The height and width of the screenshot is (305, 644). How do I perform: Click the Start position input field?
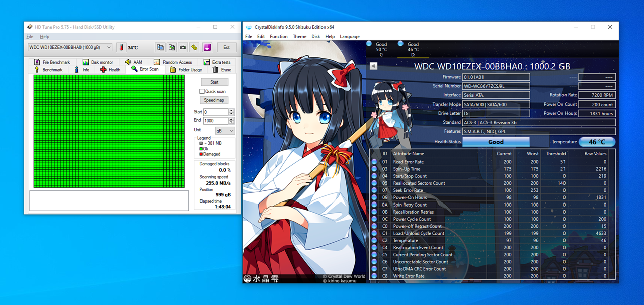216,112
